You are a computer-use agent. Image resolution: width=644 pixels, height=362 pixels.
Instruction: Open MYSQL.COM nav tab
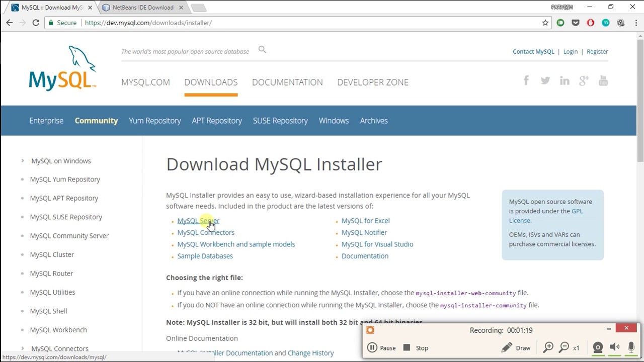(x=145, y=82)
